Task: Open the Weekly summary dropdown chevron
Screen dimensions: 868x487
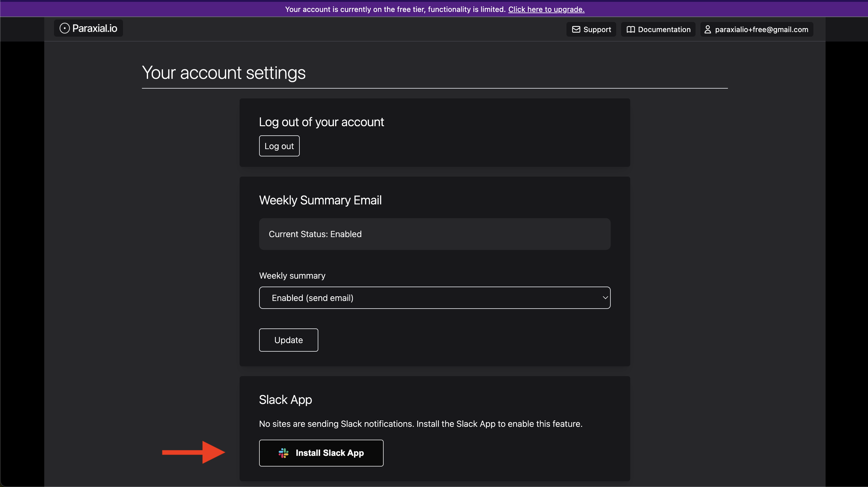Action: click(x=605, y=298)
